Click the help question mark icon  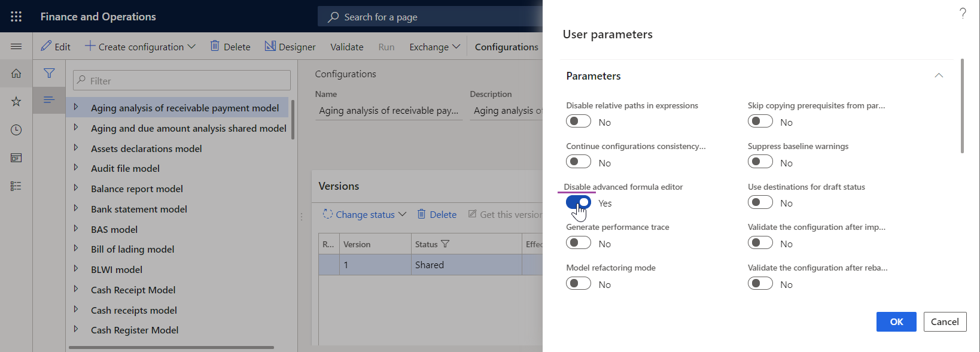click(963, 13)
